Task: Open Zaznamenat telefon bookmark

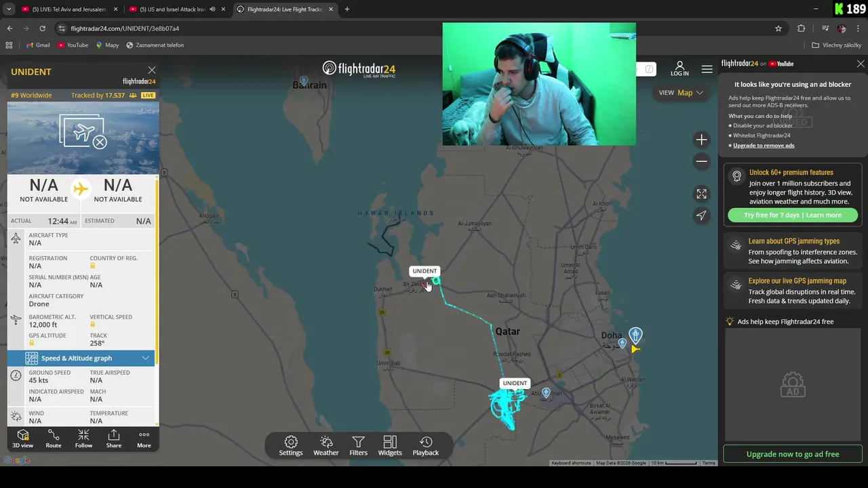Action: pyautogui.click(x=155, y=45)
